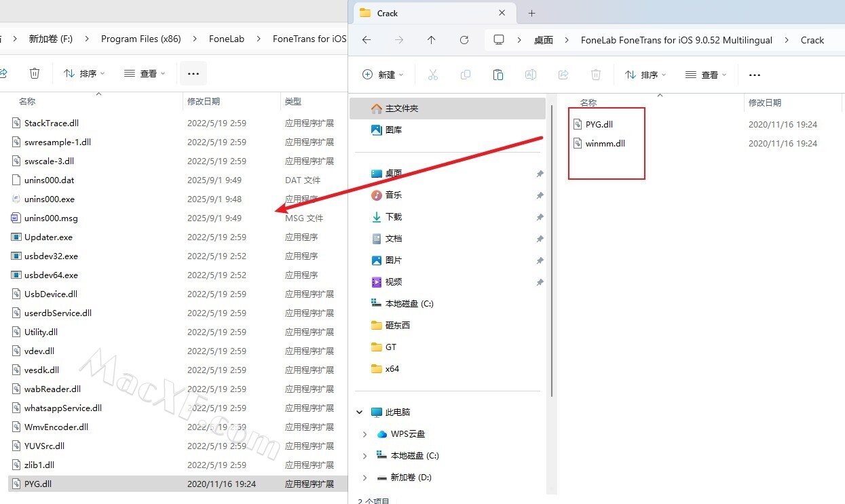
Task: Click the Rename icon in Crack toolbar
Action: tap(531, 75)
